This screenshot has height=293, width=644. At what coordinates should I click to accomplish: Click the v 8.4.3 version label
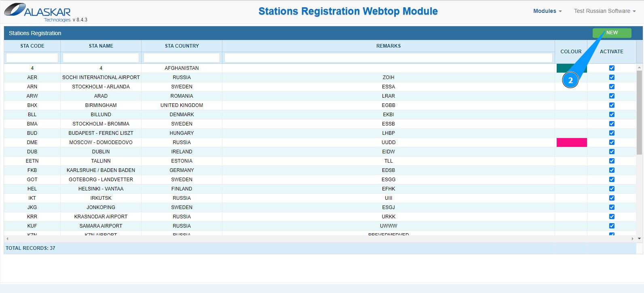80,20
